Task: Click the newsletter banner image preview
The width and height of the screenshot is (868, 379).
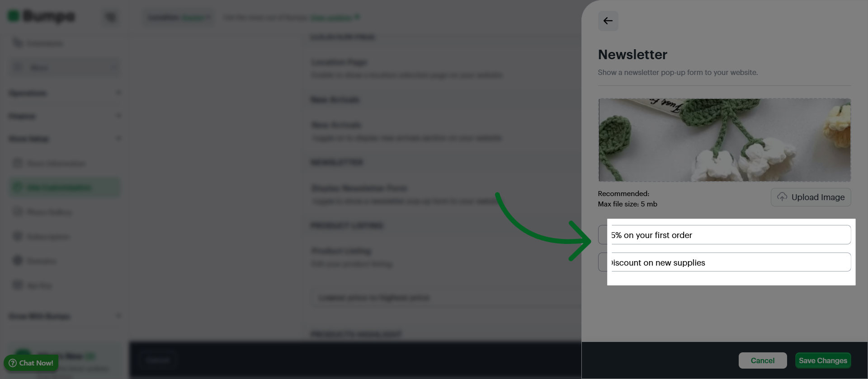Action: click(724, 140)
